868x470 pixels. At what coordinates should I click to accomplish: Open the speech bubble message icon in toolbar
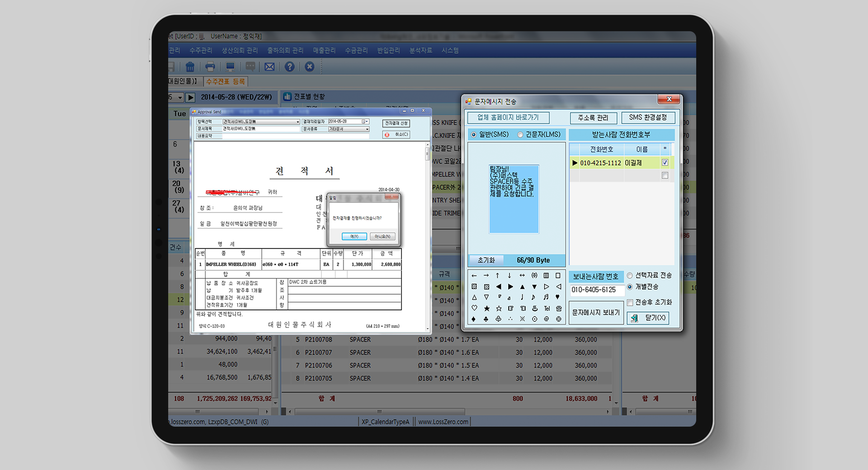point(250,67)
